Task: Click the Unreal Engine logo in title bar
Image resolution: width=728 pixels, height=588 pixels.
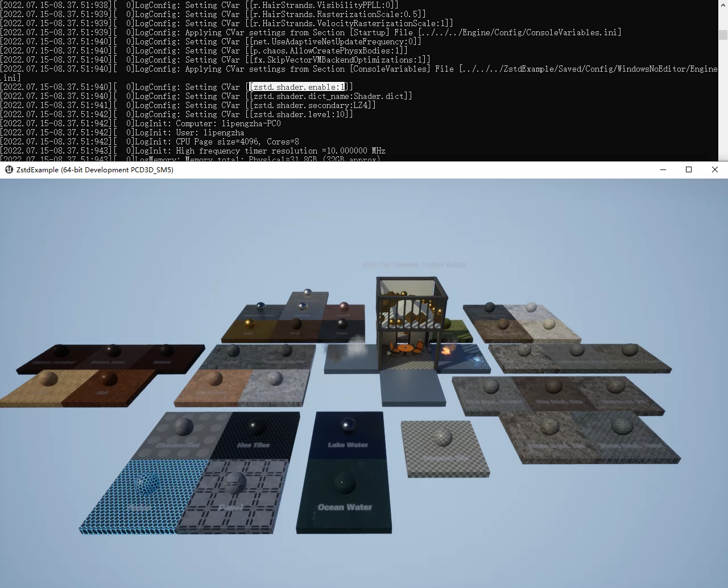Action: [9, 169]
